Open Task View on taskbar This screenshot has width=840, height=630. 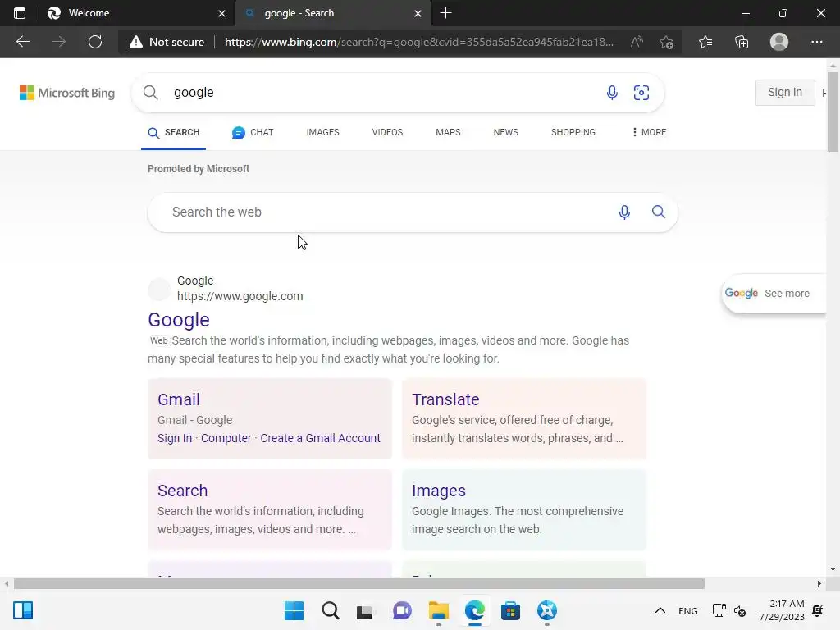(x=365, y=610)
